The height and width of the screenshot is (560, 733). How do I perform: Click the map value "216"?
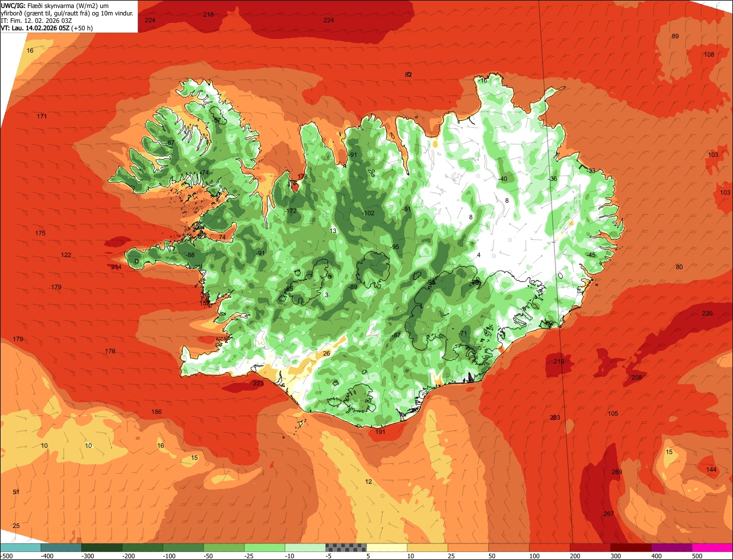point(559,361)
